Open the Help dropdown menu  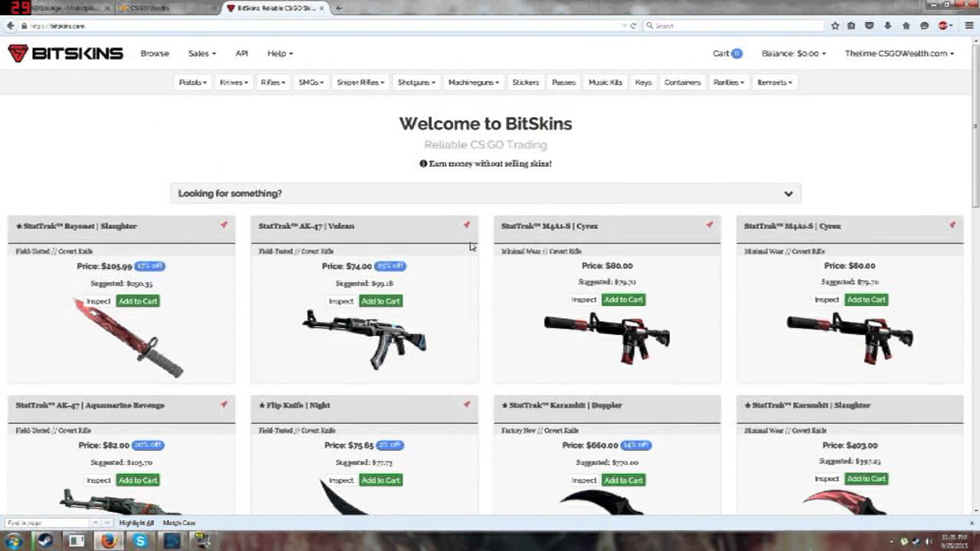280,54
